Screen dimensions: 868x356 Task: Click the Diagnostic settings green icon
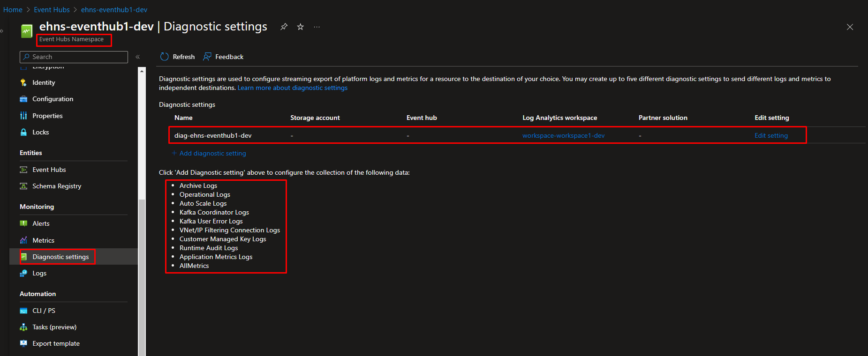[x=23, y=257]
